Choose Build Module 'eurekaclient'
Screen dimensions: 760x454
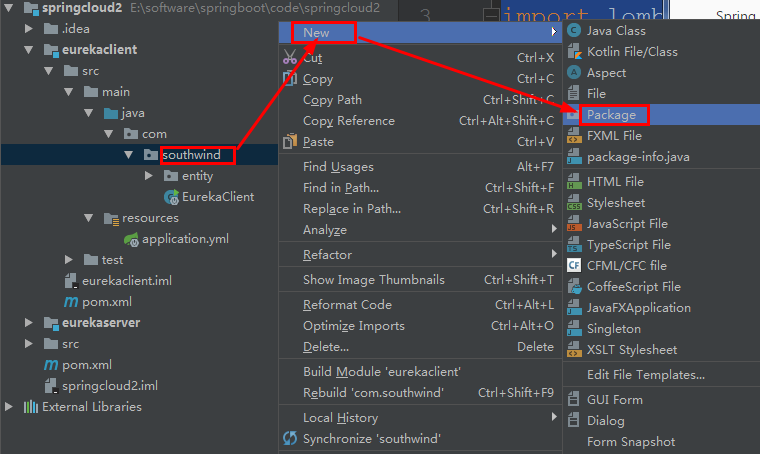(x=420, y=372)
